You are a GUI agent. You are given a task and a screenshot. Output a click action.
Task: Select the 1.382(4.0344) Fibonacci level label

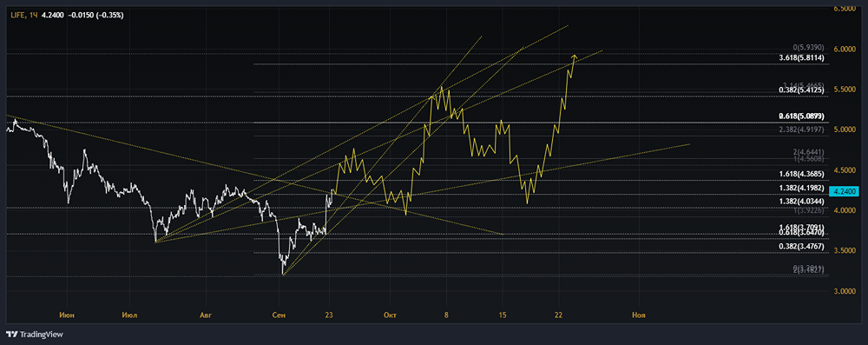pyautogui.click(x=802, y=202)
